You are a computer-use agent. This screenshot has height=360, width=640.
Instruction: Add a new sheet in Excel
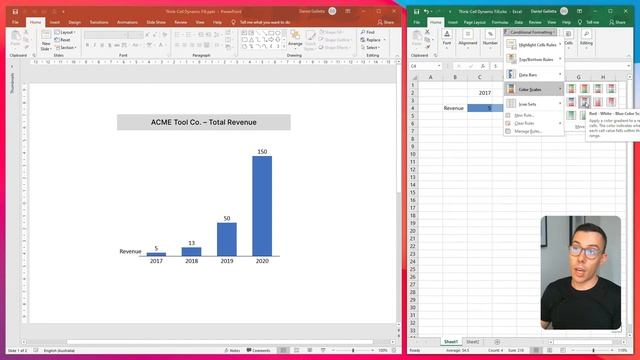pyautogui.click(x=497, y=342)
